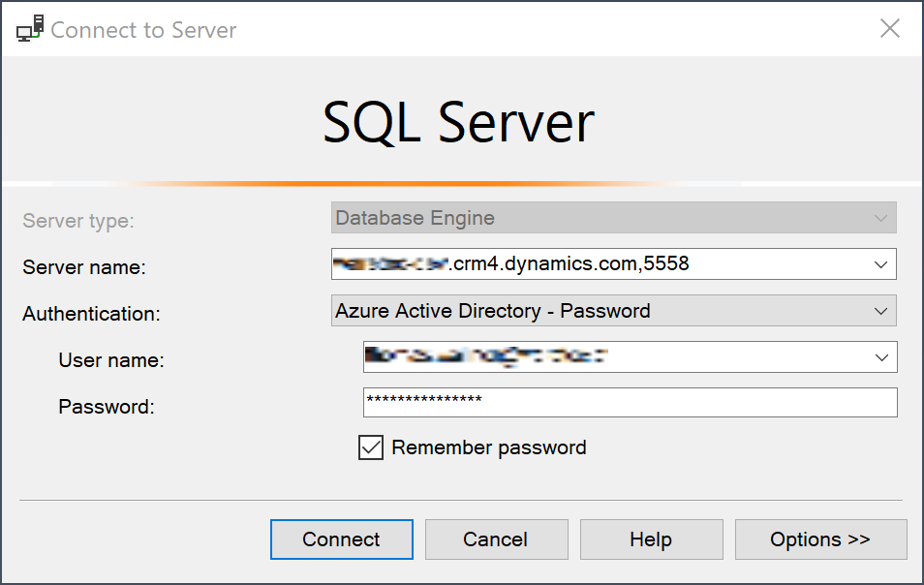The width and height of the screenshot is (924, 585).
Task: Click the Remember password label text
Action: pos(489,447)
